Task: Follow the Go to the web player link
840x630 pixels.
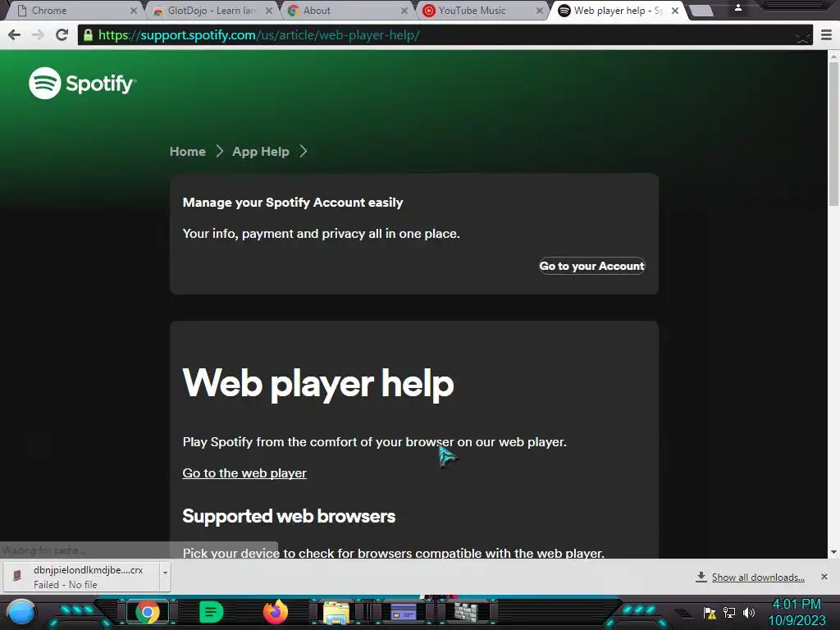Action: (x=244, y=473)
